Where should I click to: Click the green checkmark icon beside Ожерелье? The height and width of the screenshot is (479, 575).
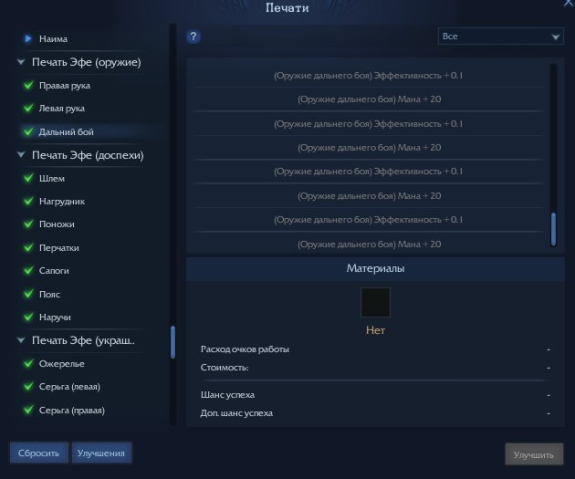(x=28, y=363)
